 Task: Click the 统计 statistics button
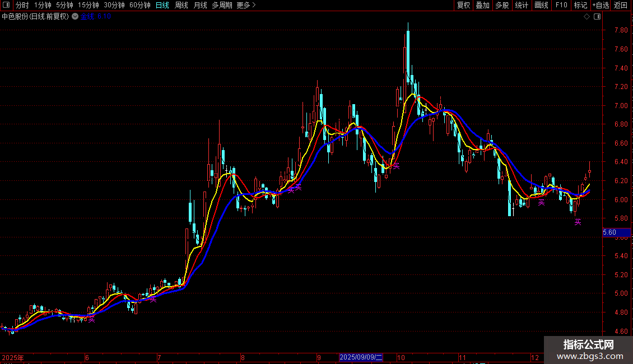pyautogui.click(x=521, y=5)
